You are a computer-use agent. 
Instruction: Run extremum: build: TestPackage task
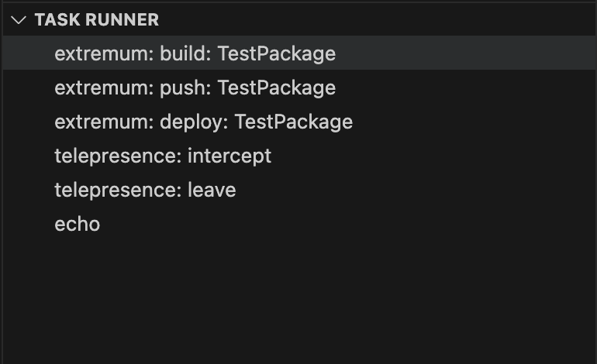[195, 54]
